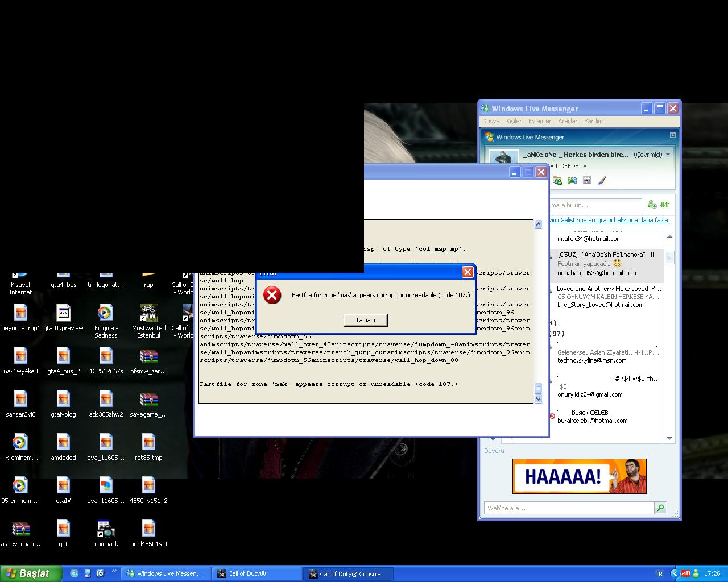Viewport: 728px width, 582px height.
Task: Select contact Life_Story_Loved@hotmail.com
Action: pos(600,305)
